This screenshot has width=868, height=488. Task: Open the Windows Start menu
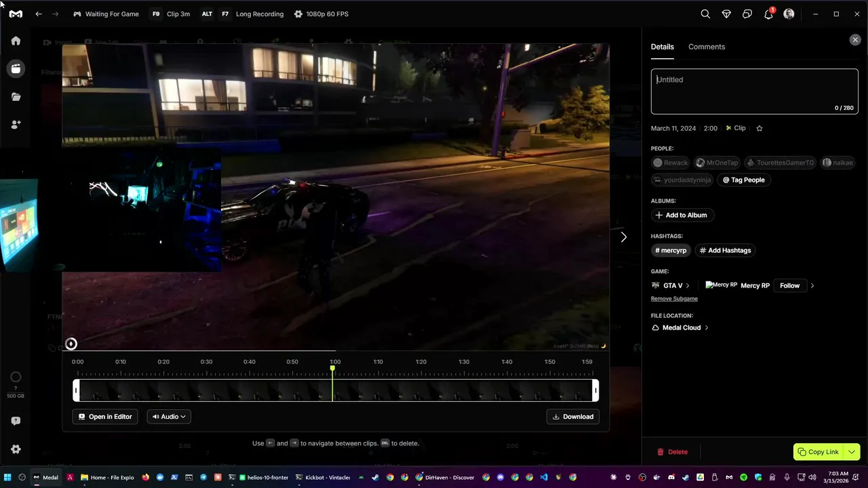[8, 477]
